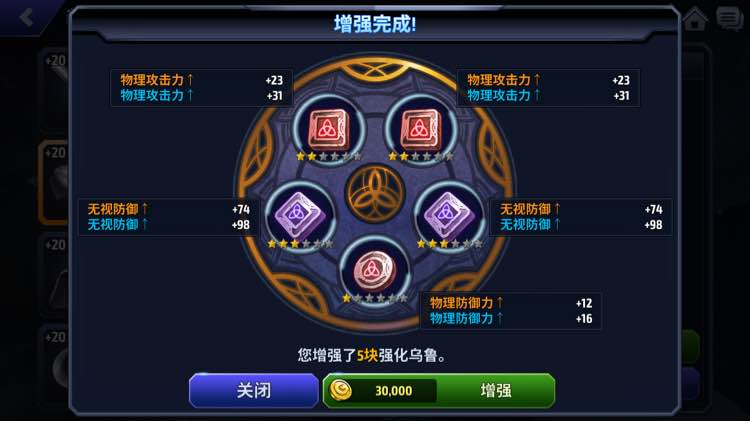Open the home icon
Screen dimensions: 750x421
tap(695, 19)
